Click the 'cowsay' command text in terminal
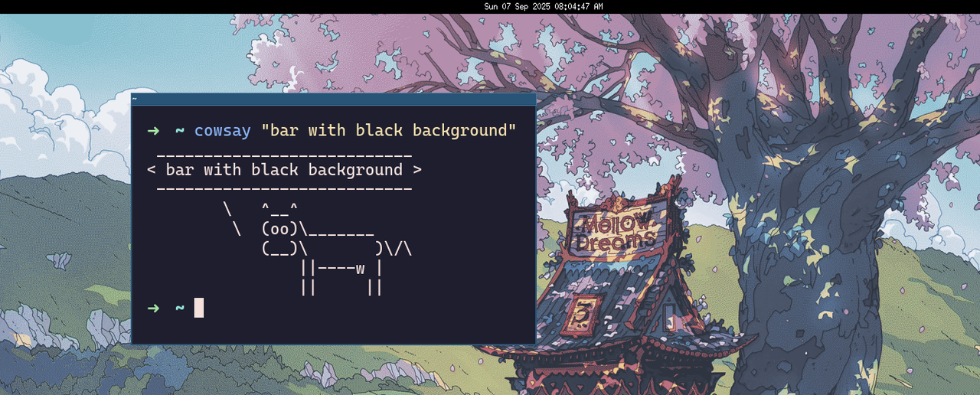 point(223,131)
